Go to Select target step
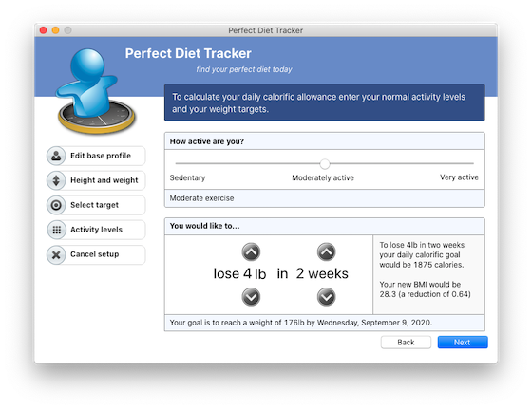The width and height of the screenshot is (532, 409). coord(96,205)
